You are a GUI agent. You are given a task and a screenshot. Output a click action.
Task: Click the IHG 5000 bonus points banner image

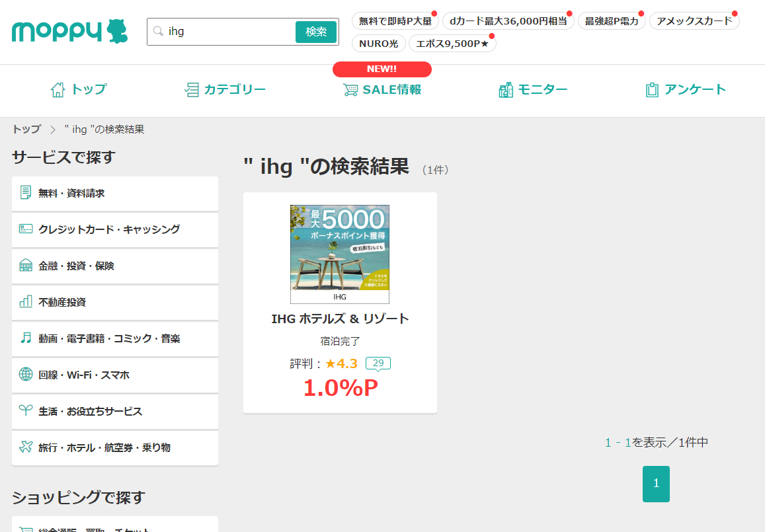tap(340, 254)
